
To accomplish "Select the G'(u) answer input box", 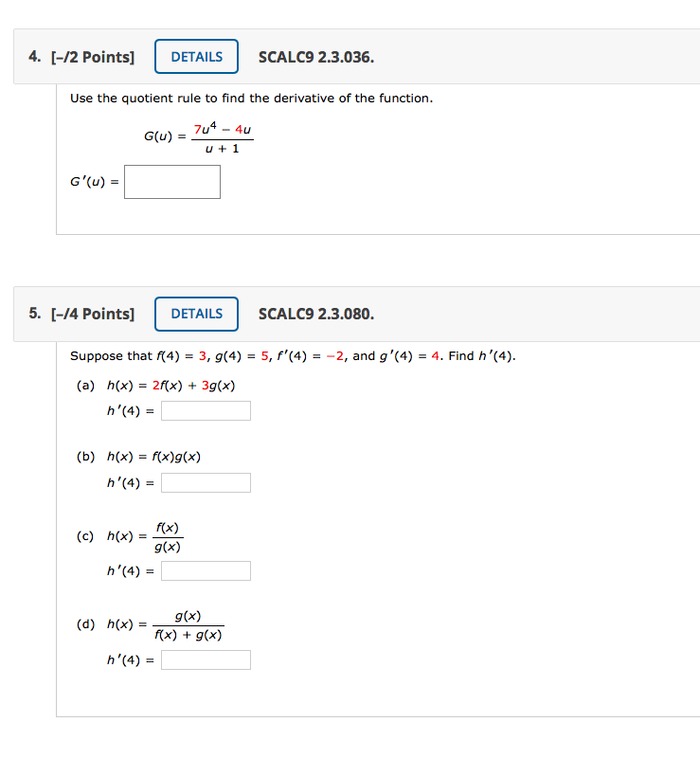I will click(171, 181).
